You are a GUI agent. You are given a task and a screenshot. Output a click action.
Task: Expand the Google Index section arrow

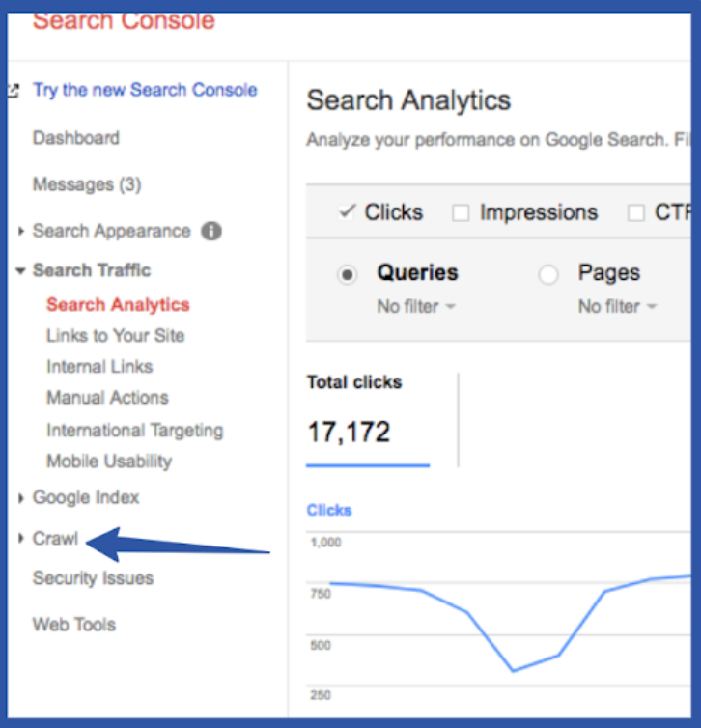click(20, 497)
